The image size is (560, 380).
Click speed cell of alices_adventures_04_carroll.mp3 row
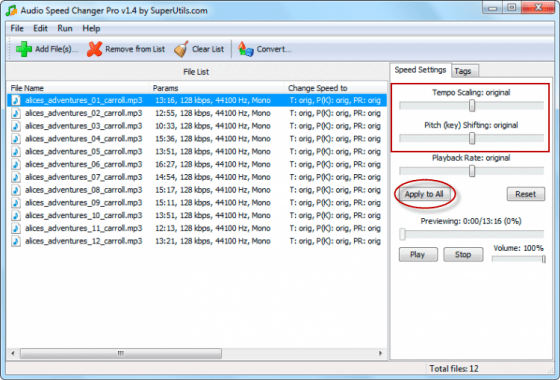(335, 139)
